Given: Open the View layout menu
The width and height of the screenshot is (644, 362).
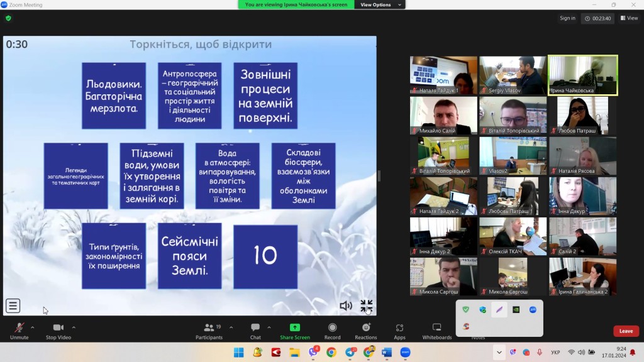Looking at the screenshot, I should click(x=629, y=18).
